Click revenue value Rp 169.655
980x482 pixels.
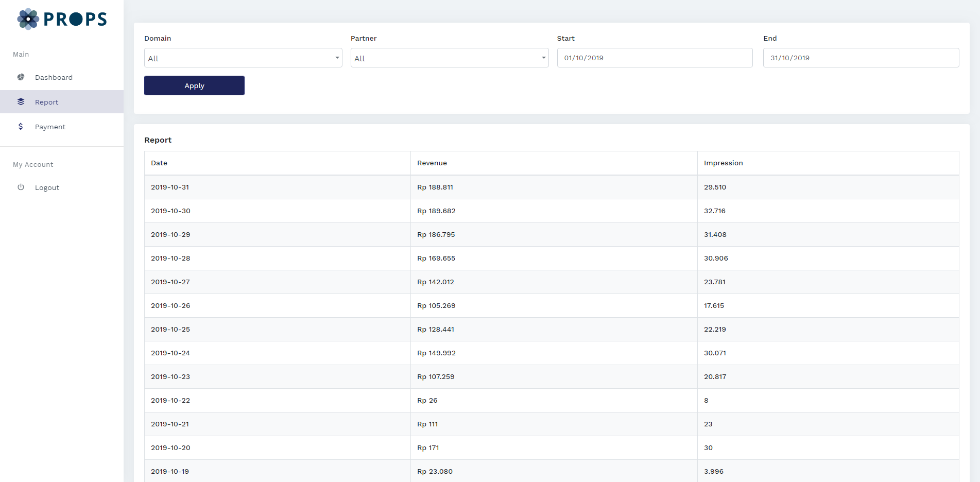click(x=436, y=258)
